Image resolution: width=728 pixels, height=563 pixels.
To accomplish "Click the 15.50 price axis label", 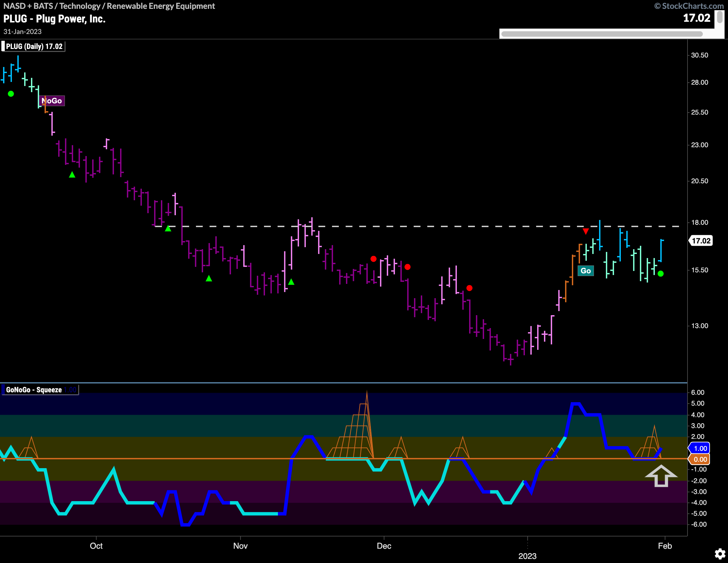I will (x=699, y=270).
